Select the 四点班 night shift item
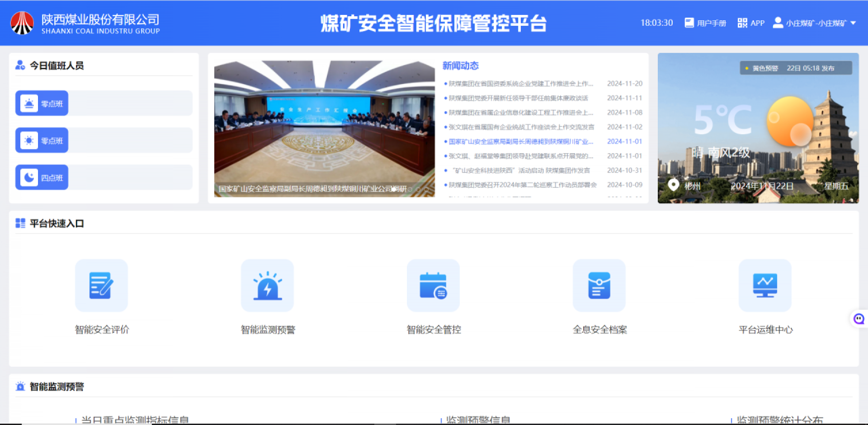 pos(42,177)
